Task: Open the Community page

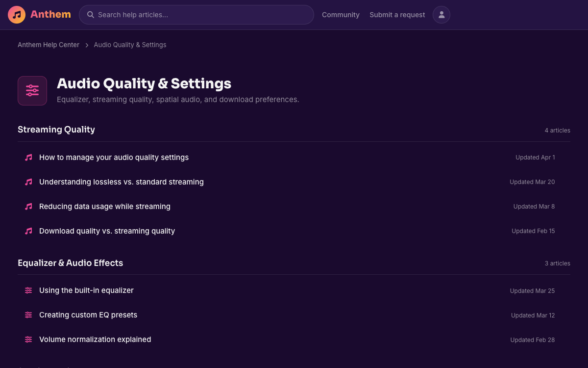Action: tap(341, 15)
